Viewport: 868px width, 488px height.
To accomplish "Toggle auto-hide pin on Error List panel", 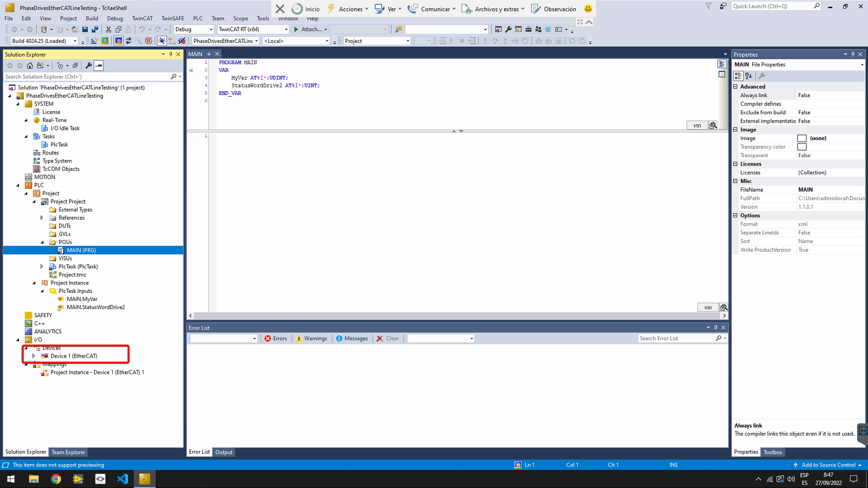I will point(716,327).
